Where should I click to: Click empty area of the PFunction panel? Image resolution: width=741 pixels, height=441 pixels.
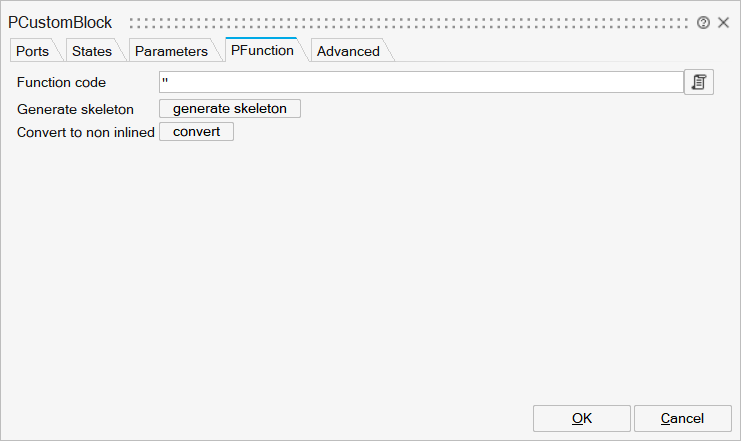370,270
